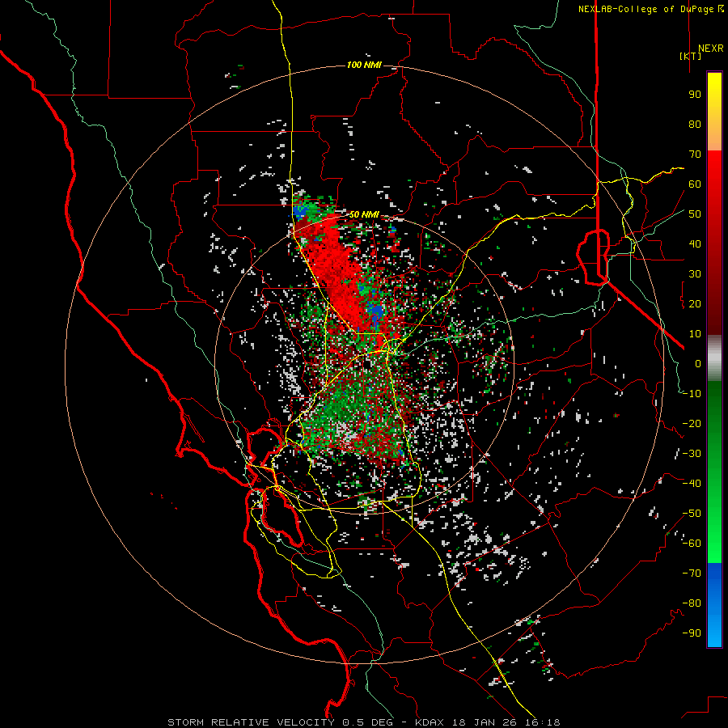Click the gray zero-velocity segment of color bar
The image size is (728, 728).
[x=714, y=358]
